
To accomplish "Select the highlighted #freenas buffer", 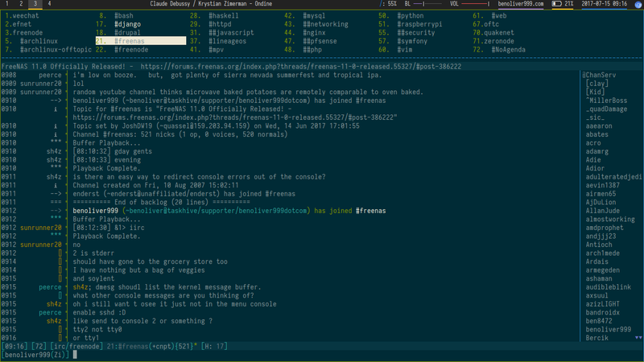I will (140, 41).
